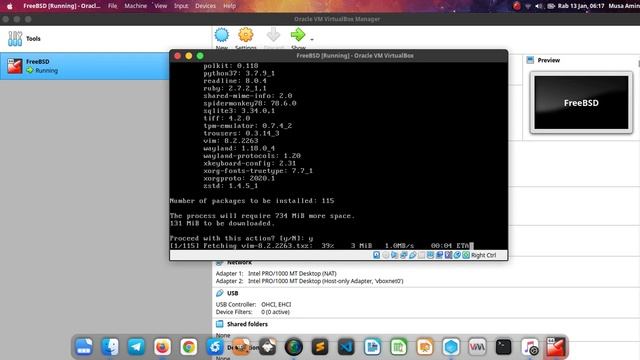
Task: Click the date and time in menu bar
Action: tap(581, 6)
